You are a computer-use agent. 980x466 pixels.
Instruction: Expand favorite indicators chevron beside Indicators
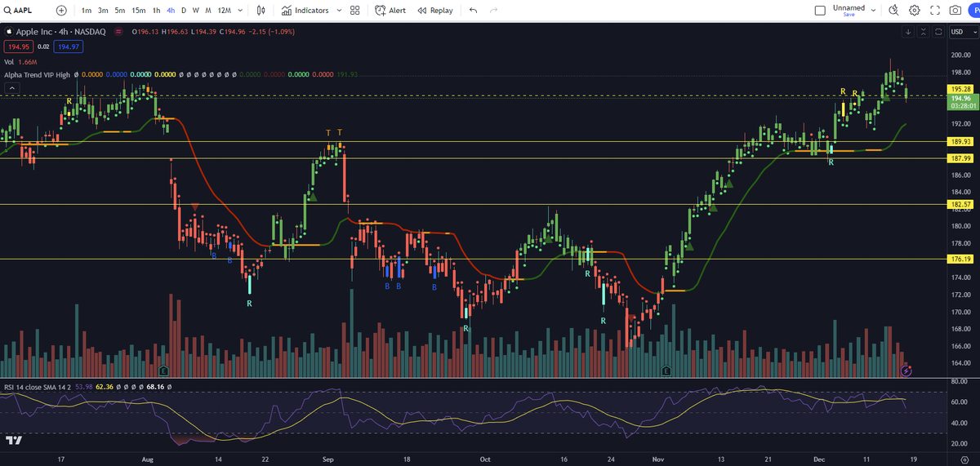click(338, 11)
